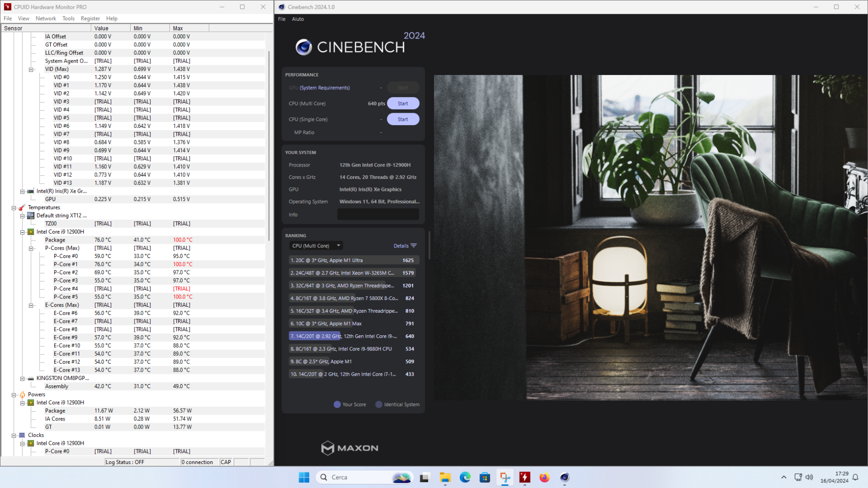Click the Clocks category icon
The height and width of the screenshot is (488, 868).
pyautogui.click(x=22, y=435)
